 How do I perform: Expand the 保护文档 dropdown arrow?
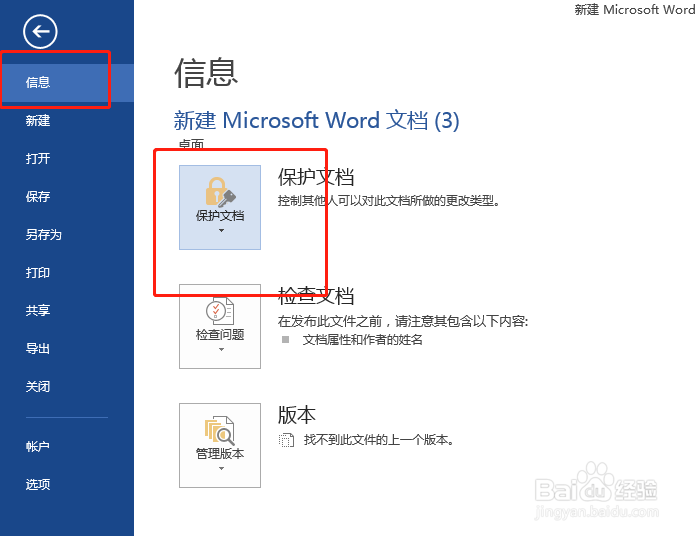point(221,231)
